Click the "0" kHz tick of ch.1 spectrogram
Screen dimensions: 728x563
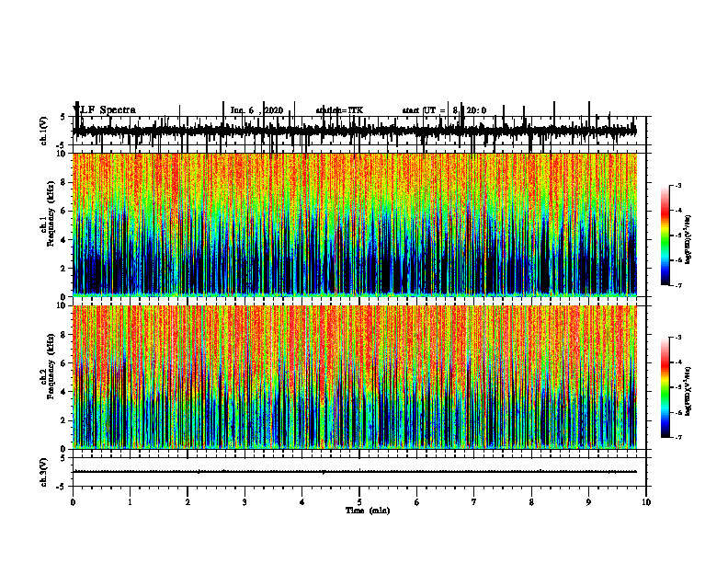click(x=64, y=297)
